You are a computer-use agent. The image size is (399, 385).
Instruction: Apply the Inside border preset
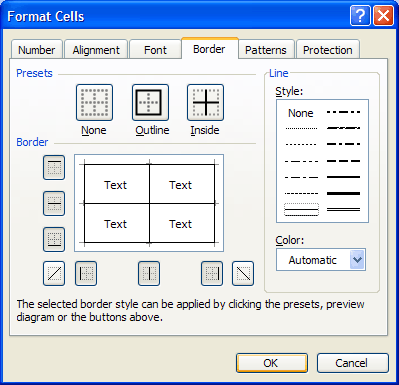[205, 103]
